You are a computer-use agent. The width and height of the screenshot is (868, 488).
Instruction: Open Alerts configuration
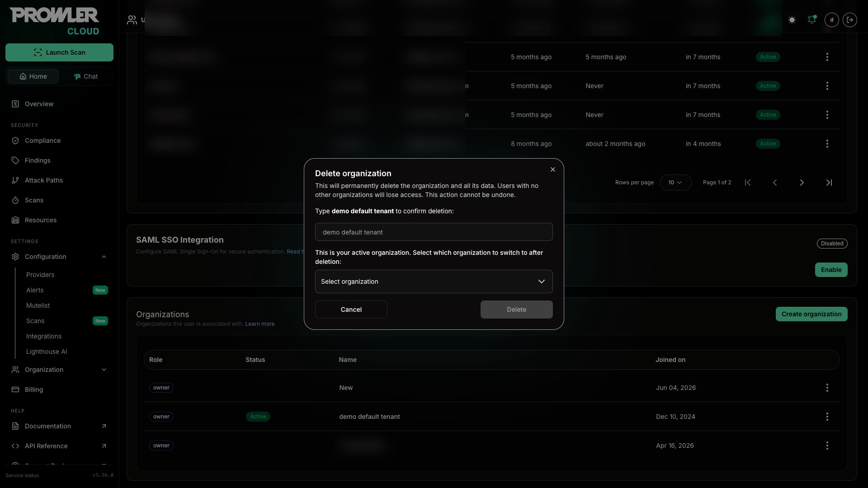pos(35,290)
